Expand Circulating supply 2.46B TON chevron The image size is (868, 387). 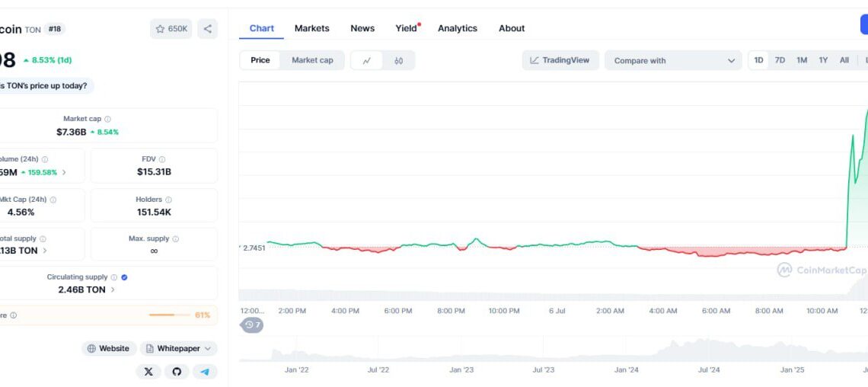pyautogui.click(x=113, y=289)
